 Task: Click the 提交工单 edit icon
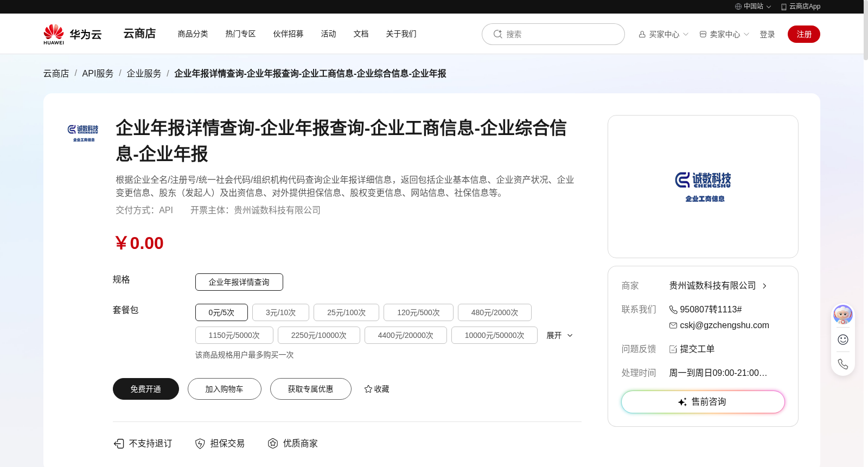tap(673, 349)
